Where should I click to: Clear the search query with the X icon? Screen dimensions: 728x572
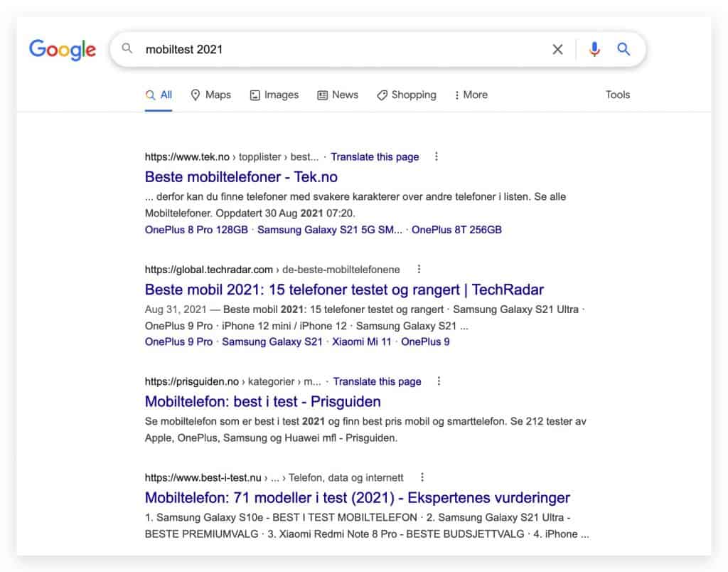click(557, 49)
